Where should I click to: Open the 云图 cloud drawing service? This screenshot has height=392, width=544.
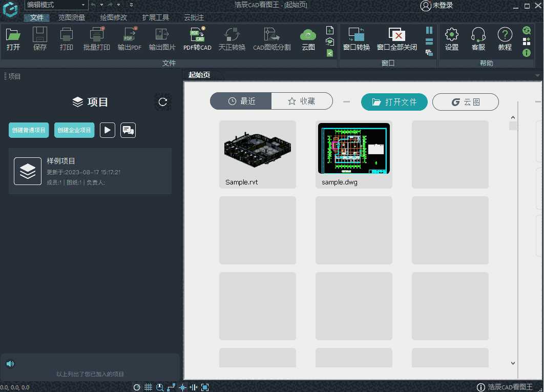308,38
